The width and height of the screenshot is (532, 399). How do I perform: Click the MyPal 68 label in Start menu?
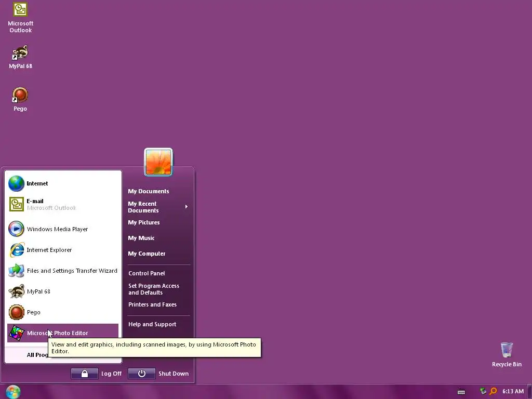(x=38, y=291)
